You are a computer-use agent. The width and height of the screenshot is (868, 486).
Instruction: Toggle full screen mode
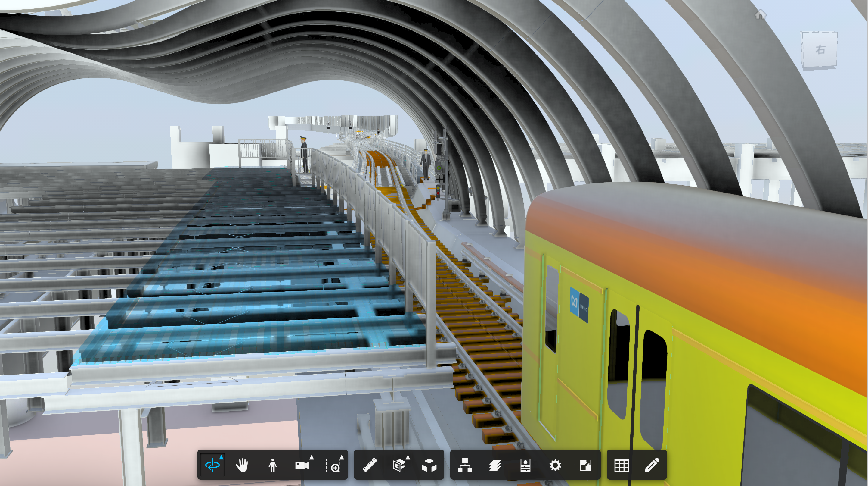585,465
